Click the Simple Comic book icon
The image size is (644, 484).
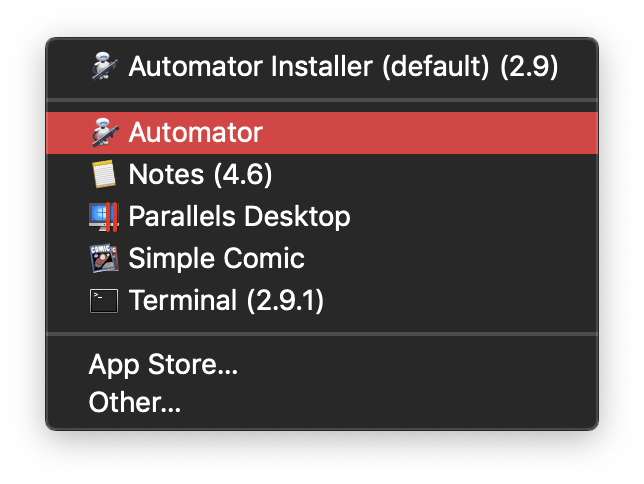pos(104,258)
